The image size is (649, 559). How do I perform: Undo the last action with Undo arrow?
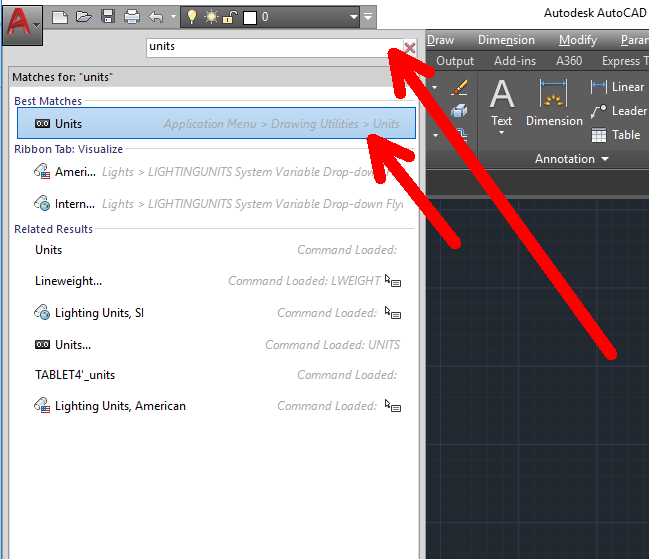click(156, 17)
